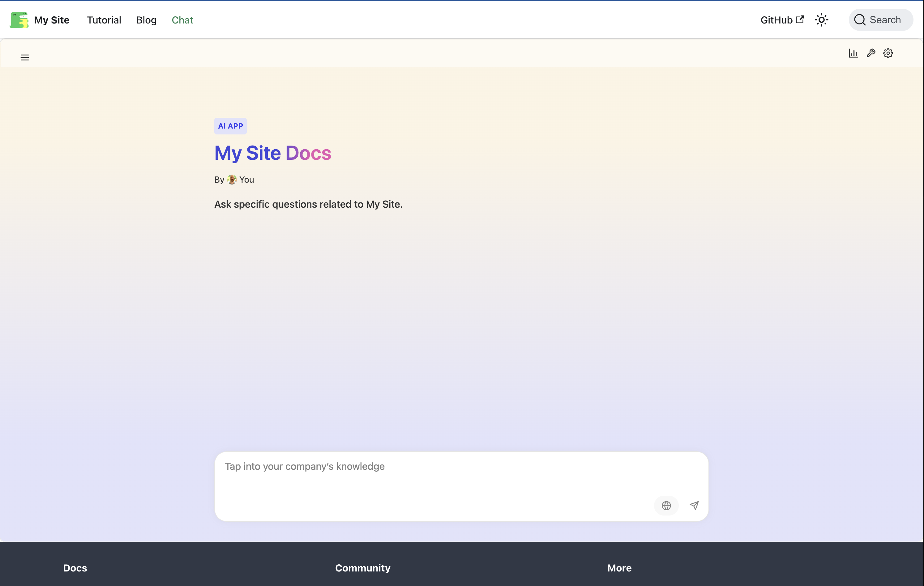Toggle the web search globe button
924x586 pixels.
pos(666,505)
